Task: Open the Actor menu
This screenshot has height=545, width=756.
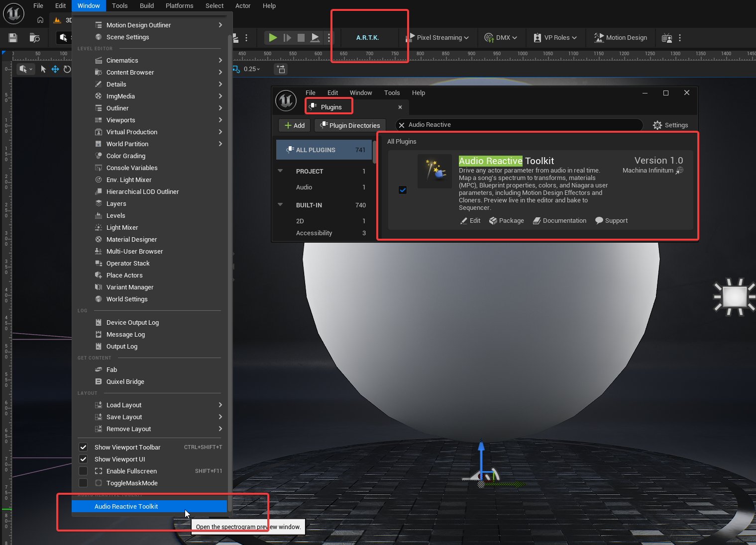Action: click(x=243, y=6)
